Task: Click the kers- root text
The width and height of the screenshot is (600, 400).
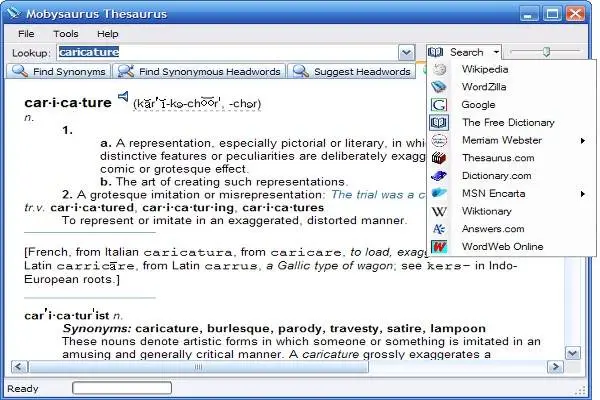Action: click(x=448, y=266)
